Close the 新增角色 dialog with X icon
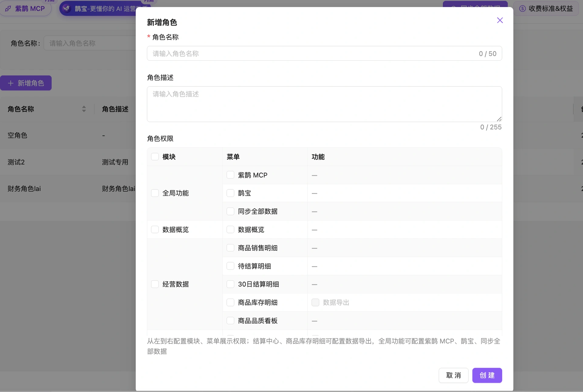Image resolution: width=583 pixels, height=392 pixels. coord(500,20)
